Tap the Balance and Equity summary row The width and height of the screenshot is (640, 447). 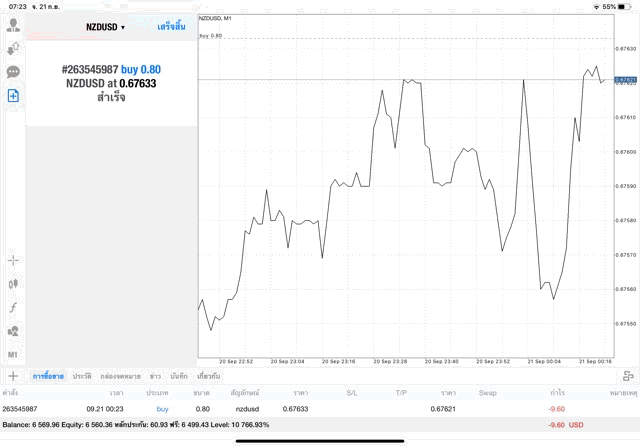pyautogui.click(x=320, y=425)
